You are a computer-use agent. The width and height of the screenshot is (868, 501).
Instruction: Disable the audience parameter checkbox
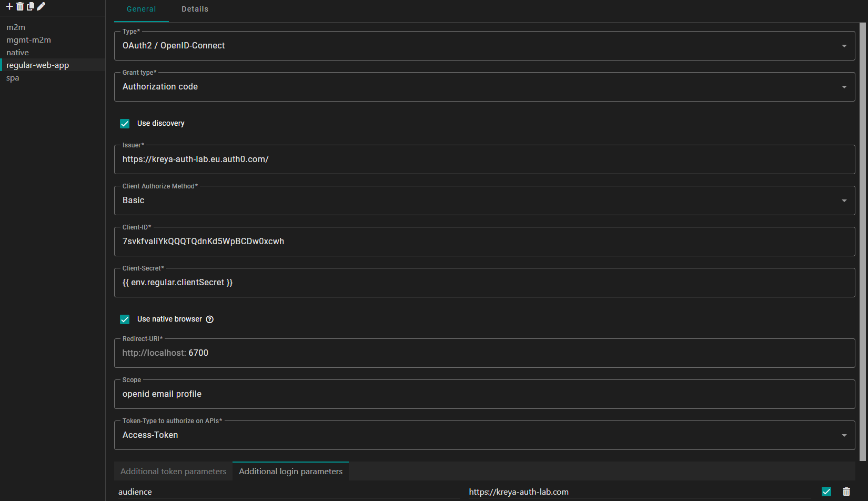point(826,492)
